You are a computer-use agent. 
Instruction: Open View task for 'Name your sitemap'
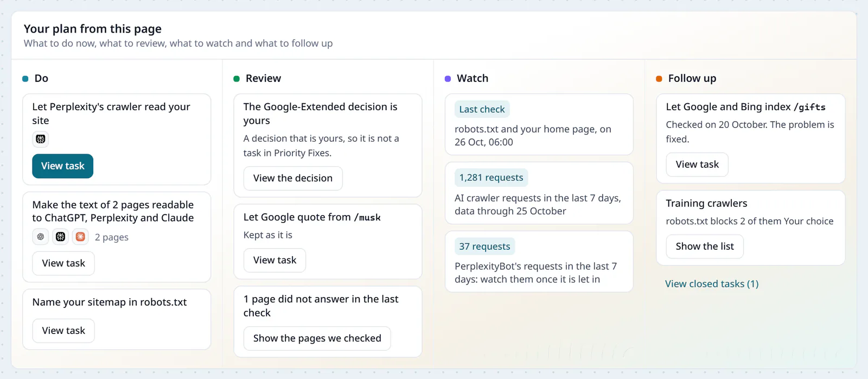(x=63, y=331)
